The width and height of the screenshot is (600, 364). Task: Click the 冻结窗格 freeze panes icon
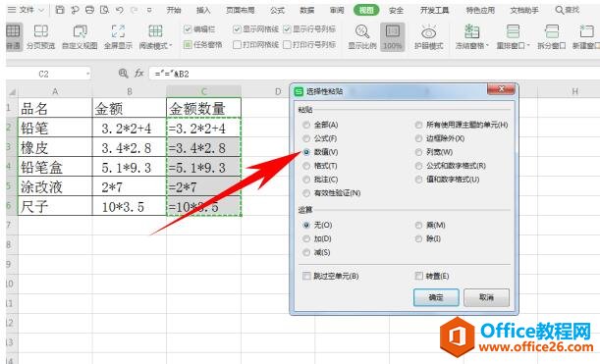click(x=471, y=31)
